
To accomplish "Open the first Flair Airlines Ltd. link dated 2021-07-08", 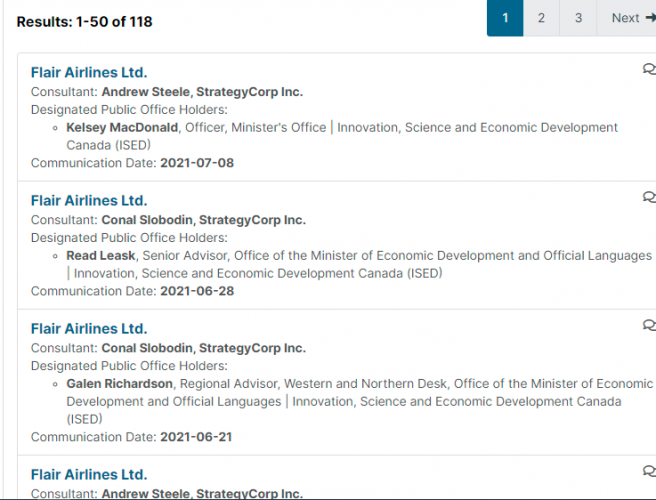I will 89,72.
